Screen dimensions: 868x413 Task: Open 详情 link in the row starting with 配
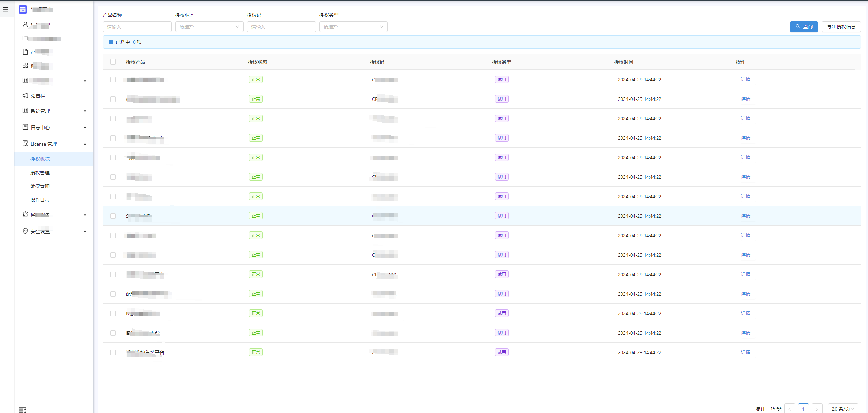pos(745,294)
